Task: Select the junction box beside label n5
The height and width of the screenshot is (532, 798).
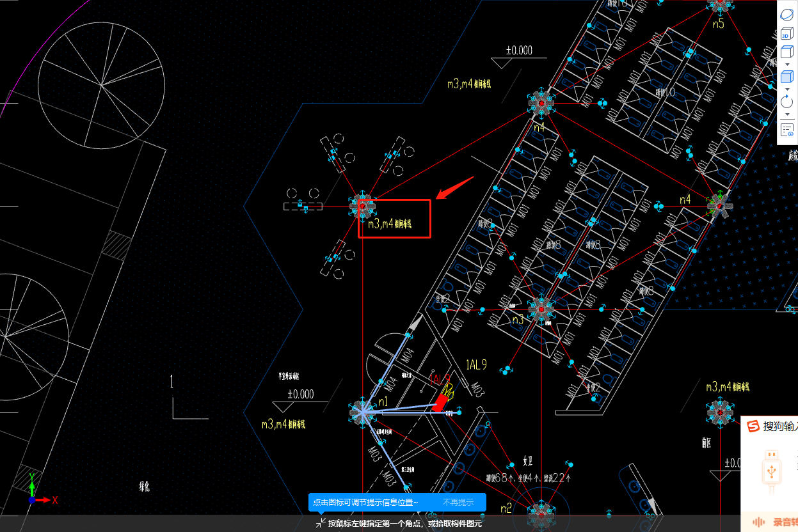Action: [x=719, y=4]
